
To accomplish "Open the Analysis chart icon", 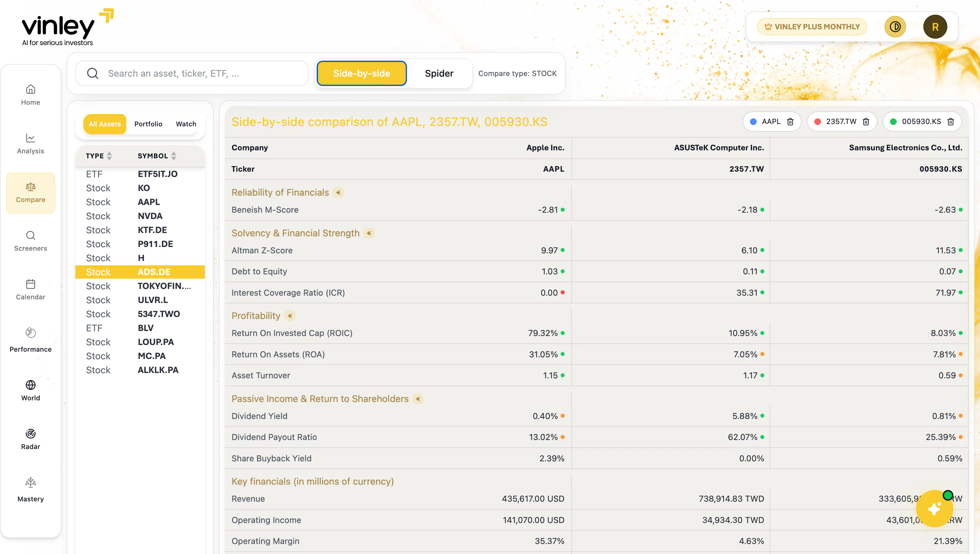I will pyautogui.click(x=30, y=138).
